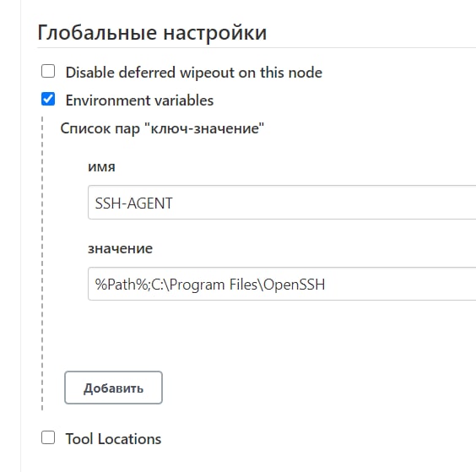Click the значение field label
The image size is (476, 472).
tap(120, 248)
